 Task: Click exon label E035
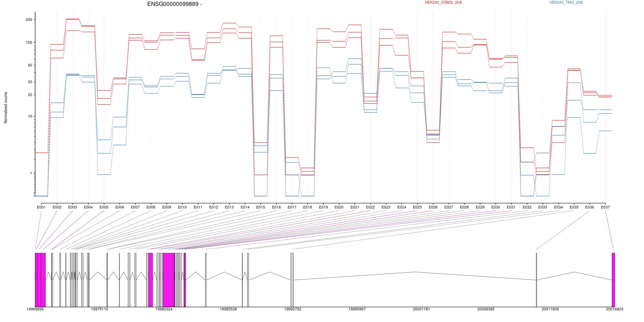(x=574, y=207)
